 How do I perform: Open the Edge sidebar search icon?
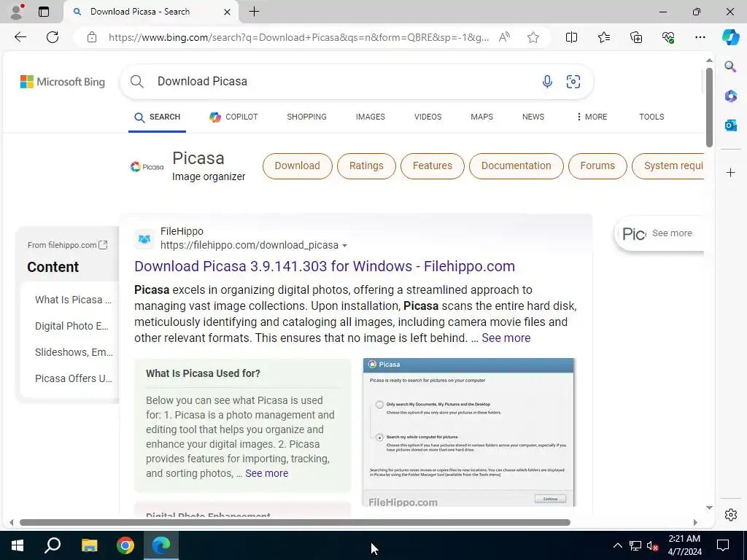(x=730, y=66)
